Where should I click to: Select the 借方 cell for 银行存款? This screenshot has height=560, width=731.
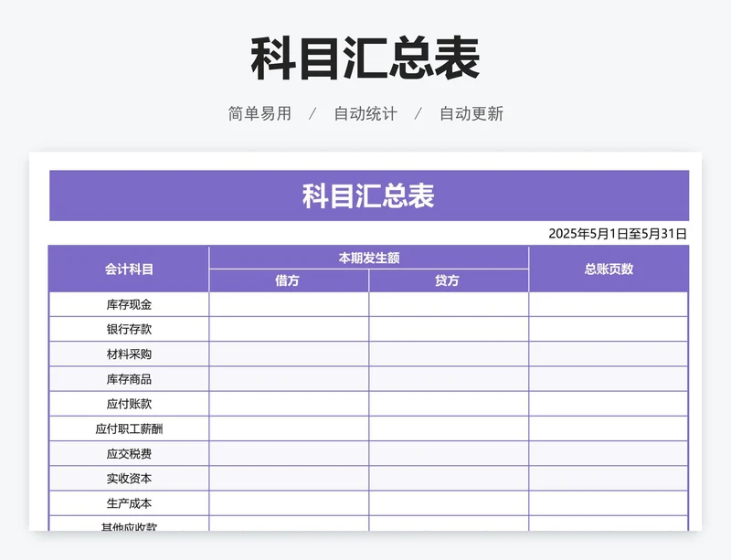pyautogui.click(x=289, y=329)
